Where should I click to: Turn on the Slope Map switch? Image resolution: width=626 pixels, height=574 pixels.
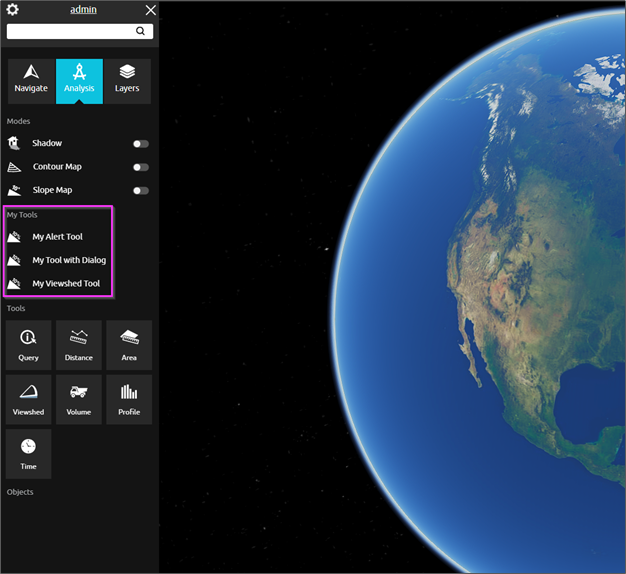tap(141, 191)
